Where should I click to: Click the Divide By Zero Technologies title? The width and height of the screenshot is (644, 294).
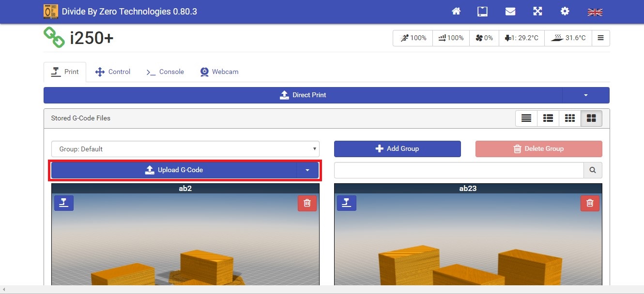tap(129, 11)
